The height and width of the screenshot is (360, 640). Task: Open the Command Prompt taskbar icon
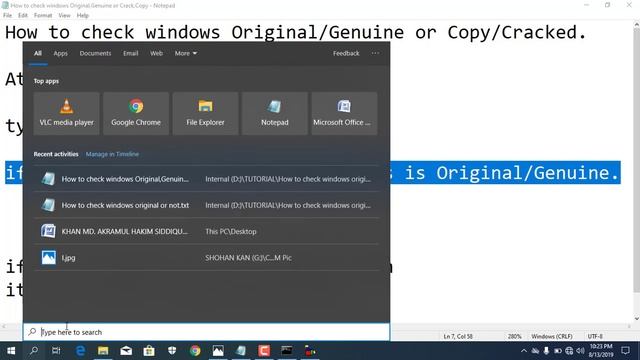pyautogui.click(x=287, y=351)
